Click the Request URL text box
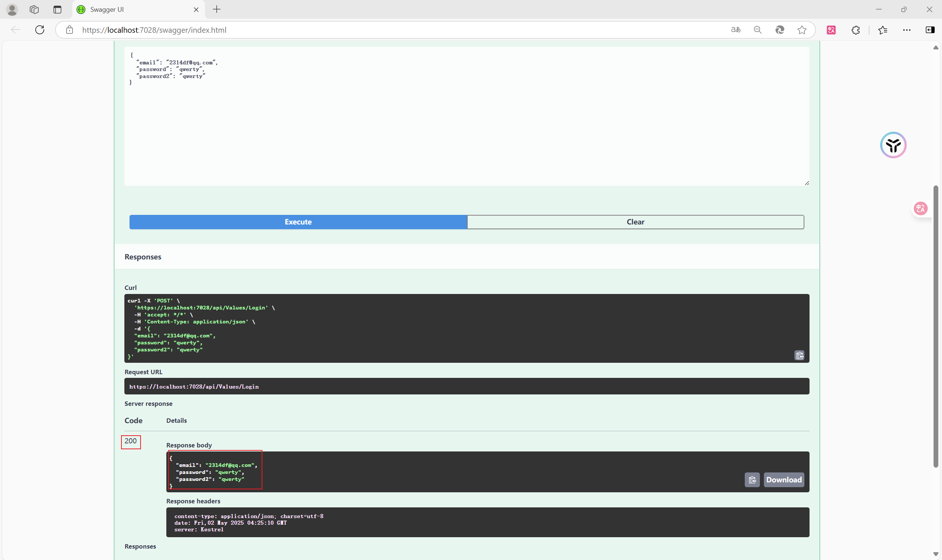942x560 pixels. click(x=467, y=386)
